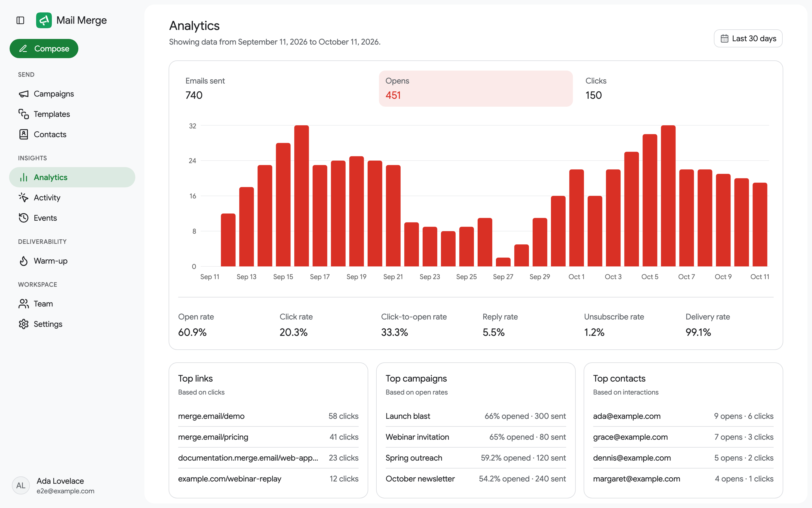Click the Templates icon in sidebar
The width and height of the screenshot is (812, 508).
pos(23,114)
